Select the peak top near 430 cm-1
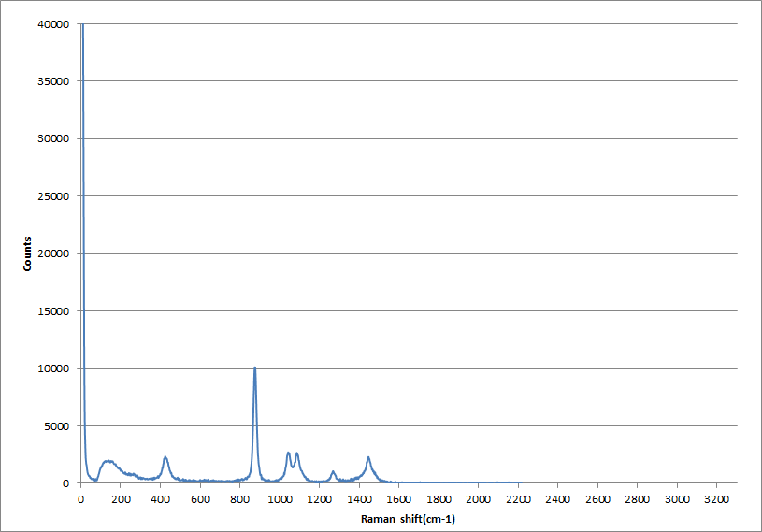Screen dimensions: 762x532 click(x=165, y=457)
